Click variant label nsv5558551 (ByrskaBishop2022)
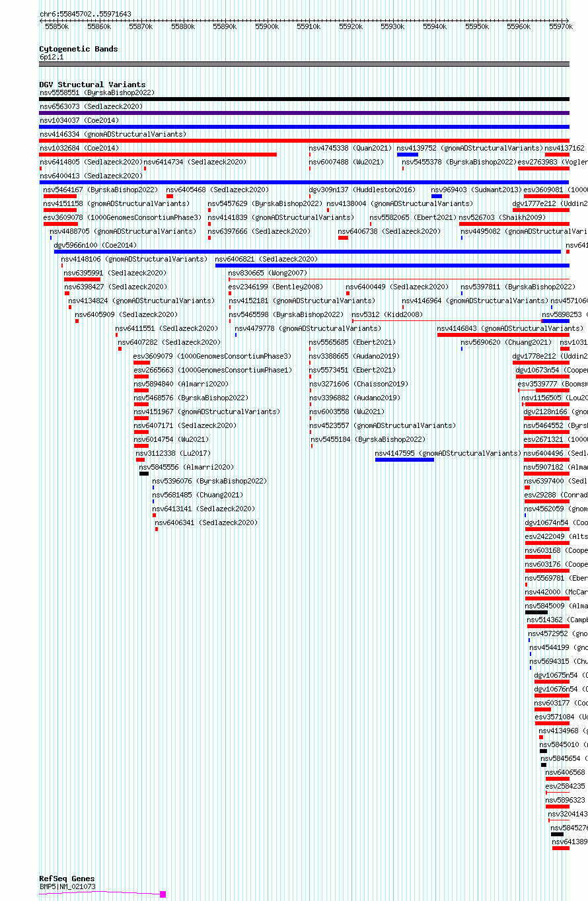 click(97, 92)
